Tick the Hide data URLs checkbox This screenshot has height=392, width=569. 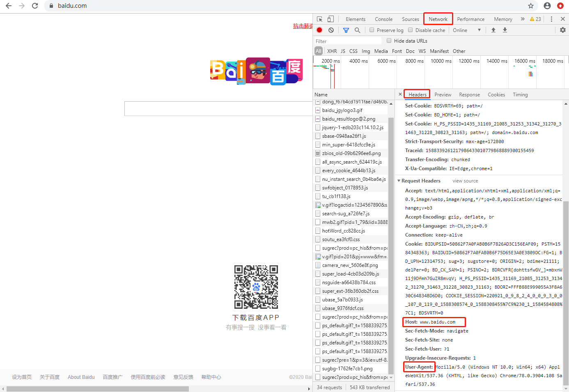coord(389,41)
